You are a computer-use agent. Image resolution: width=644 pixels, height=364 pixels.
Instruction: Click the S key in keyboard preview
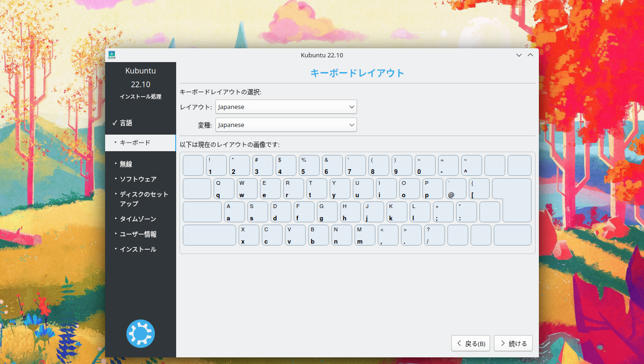[x=258, y=212]
